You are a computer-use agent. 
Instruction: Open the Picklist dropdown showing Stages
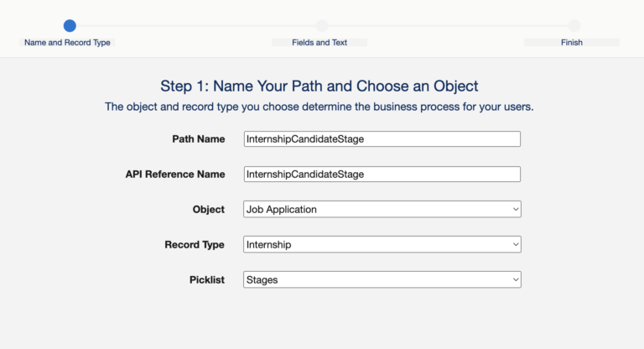click(x=382, y=279)
